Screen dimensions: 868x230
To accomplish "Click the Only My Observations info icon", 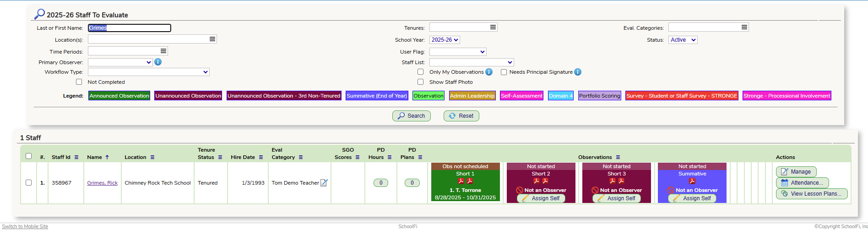I will click(x=489, y=72).
